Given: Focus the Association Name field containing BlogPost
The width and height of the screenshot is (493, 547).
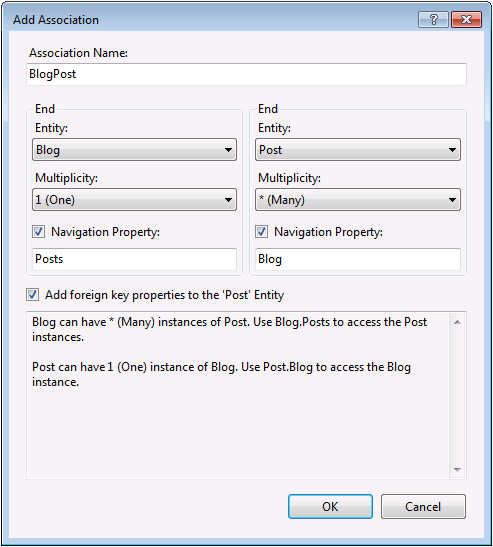Looking at the screenshot, I should 246,74.
